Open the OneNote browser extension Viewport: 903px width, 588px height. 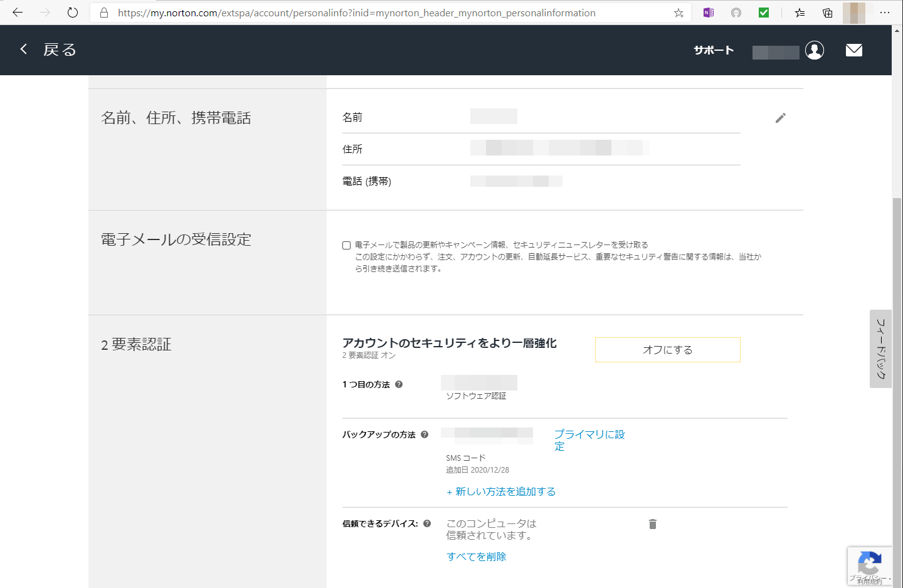[709, 13]
